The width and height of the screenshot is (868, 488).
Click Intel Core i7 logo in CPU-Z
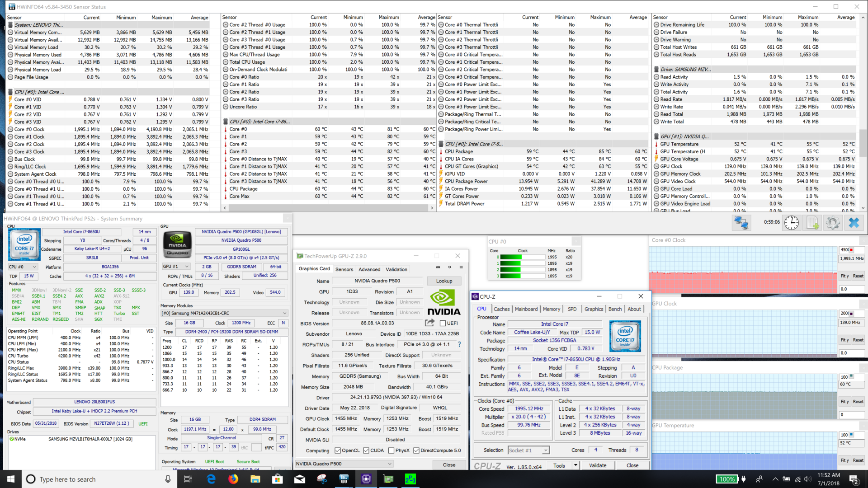click(x=625, y=336)
